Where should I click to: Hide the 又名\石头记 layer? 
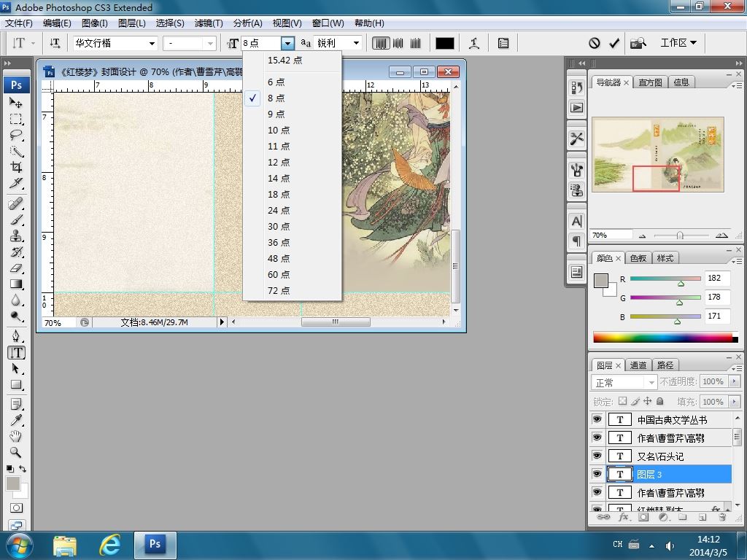pyautogui.click(x=597, y=456)
